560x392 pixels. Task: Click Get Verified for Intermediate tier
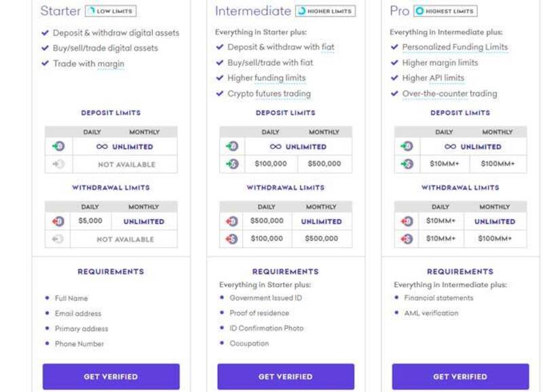(286, 376)
